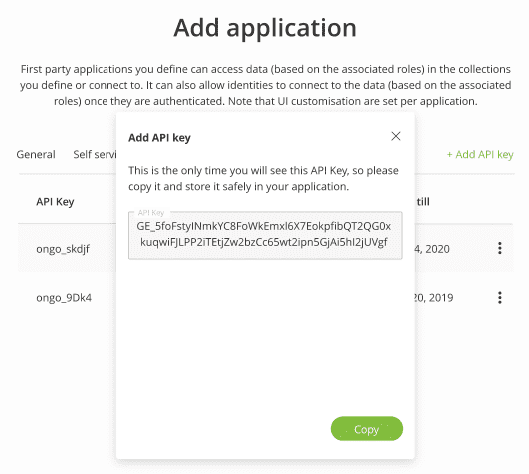Open the Self service tab
Viewport: 529px width, 474px height.
click(94, 155)
